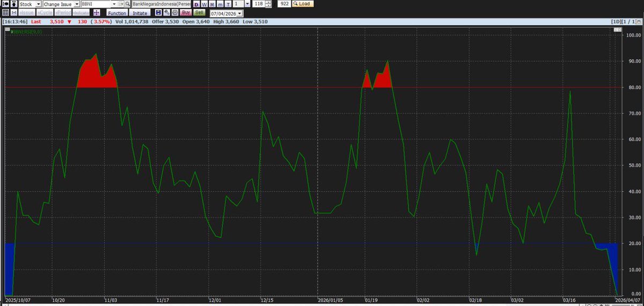Click the 12/15 date axis label
644x306 pixels.
[x=266, y=302]
